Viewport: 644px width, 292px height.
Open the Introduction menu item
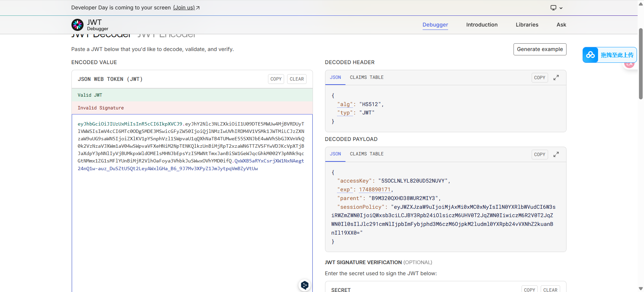(x=482, y=25)
